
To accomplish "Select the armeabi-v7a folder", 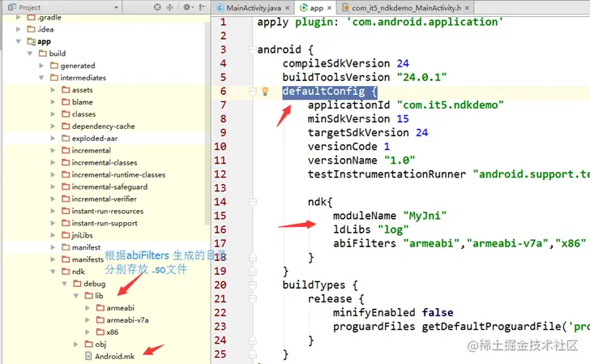I will 122,320.
